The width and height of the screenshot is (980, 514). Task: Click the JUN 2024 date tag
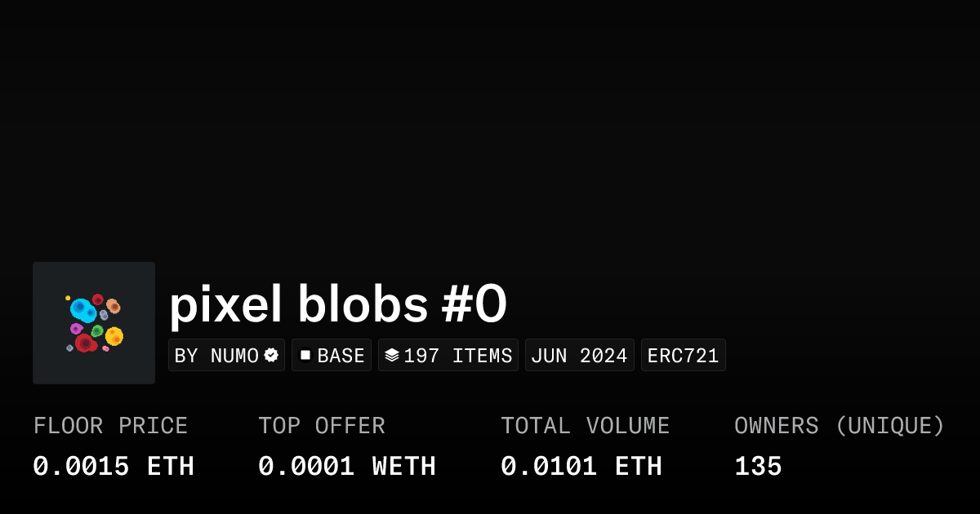[x=579, y=356]
